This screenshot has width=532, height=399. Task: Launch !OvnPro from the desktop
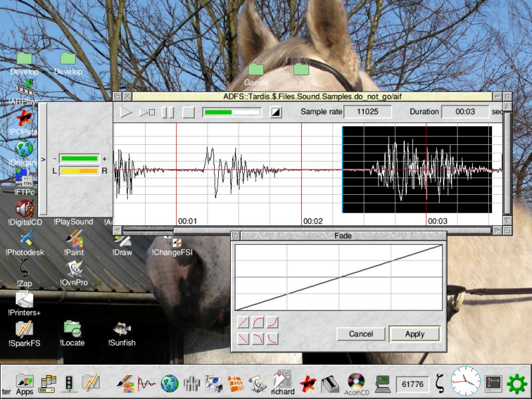pyautogui.click(x=74, y=273)
